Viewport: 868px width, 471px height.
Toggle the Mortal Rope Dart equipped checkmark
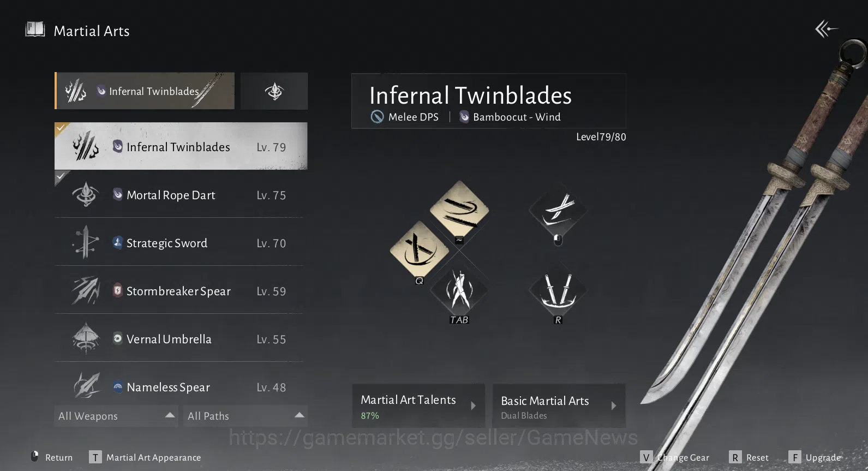(x=61, y=176)
